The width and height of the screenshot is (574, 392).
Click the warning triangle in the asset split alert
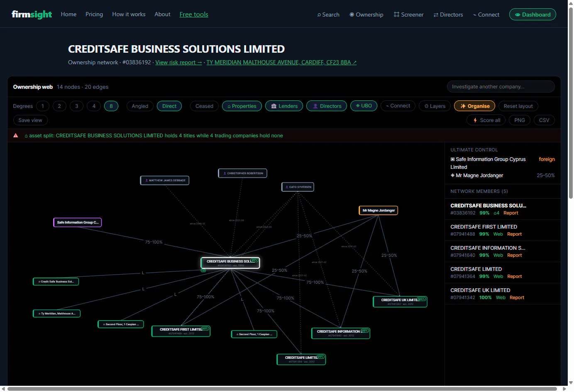16,136
